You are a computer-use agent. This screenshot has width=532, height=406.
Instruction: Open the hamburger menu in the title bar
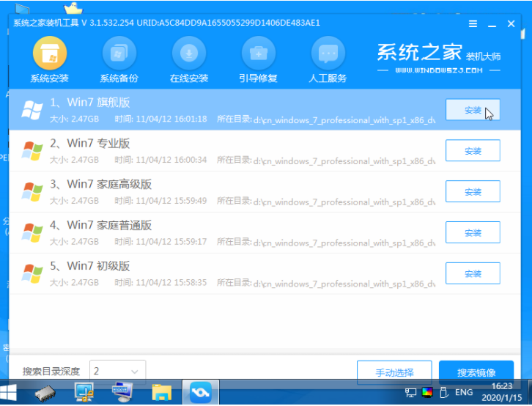click(x=473, y=23)
